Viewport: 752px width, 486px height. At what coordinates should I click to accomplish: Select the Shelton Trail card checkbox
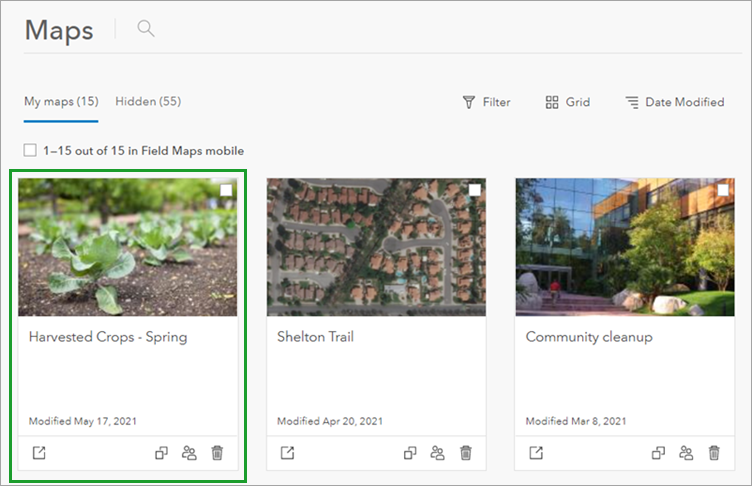[x=475, y=190]
